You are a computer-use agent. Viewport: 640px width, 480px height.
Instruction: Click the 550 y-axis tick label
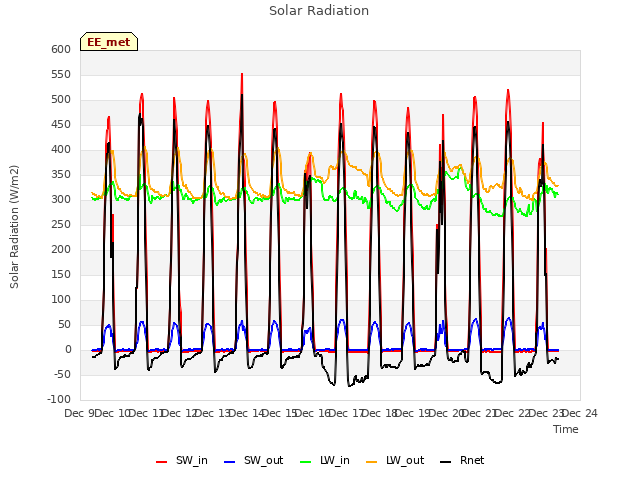click(61, 74)
